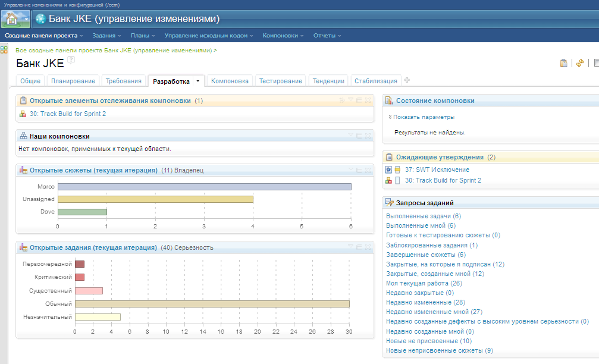Minimize the Наши компоновки widget

(x=359, y=136)
